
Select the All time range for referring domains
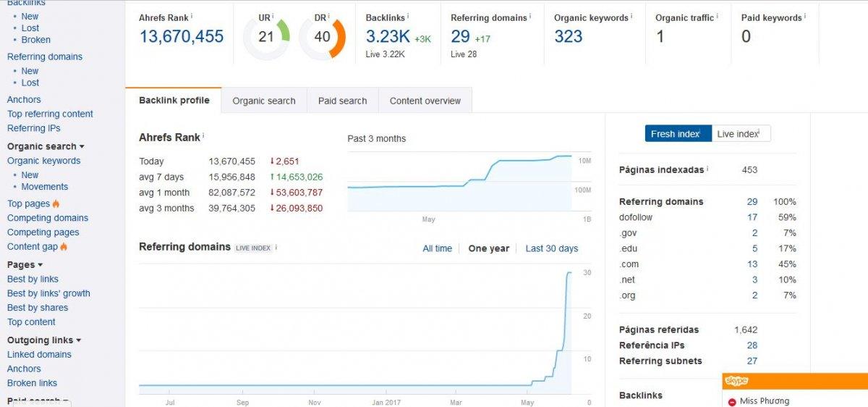click(438, 248)
